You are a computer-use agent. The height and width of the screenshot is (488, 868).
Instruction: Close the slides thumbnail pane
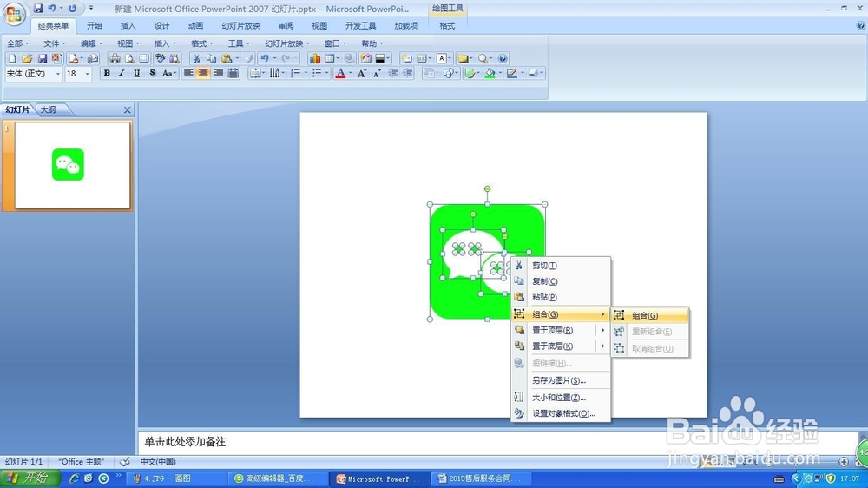(128, 110)
